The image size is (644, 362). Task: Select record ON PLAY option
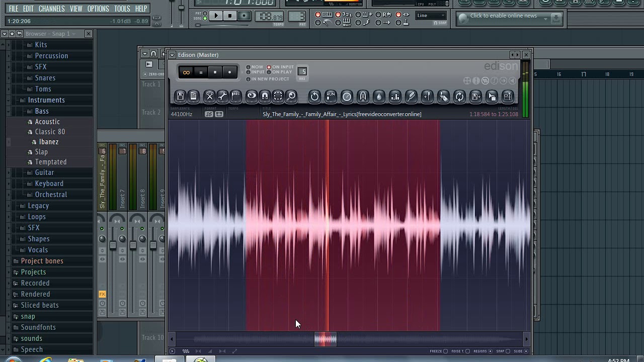click(279, 72)
